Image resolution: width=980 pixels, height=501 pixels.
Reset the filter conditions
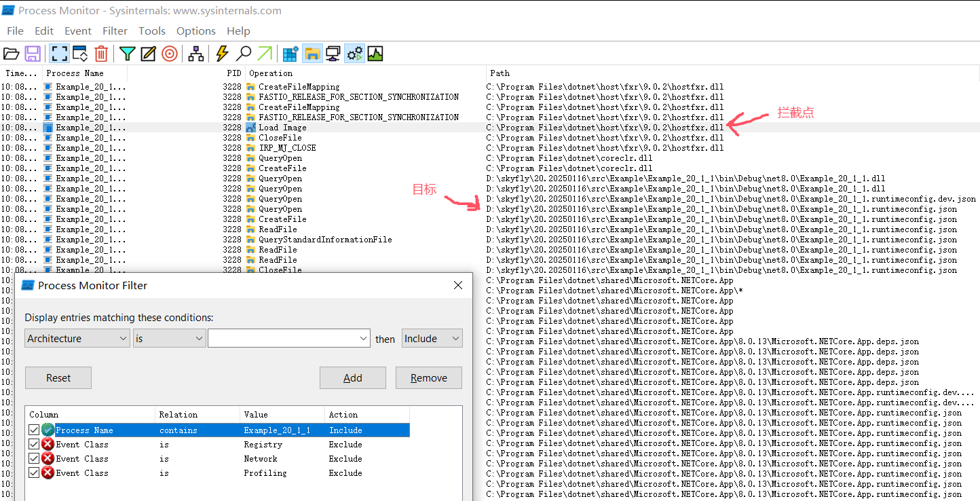pyautogui.click(x=58, y=377)
